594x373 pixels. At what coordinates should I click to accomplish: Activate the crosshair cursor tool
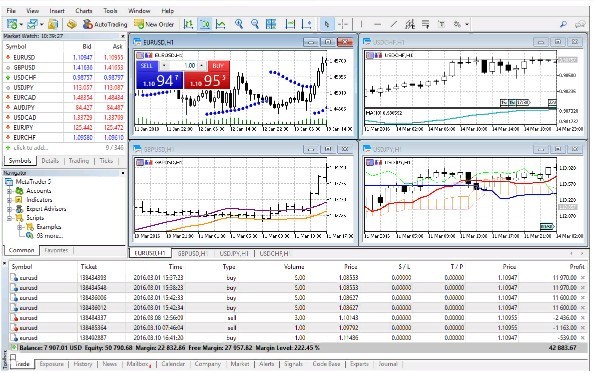(x=343, y=24)
